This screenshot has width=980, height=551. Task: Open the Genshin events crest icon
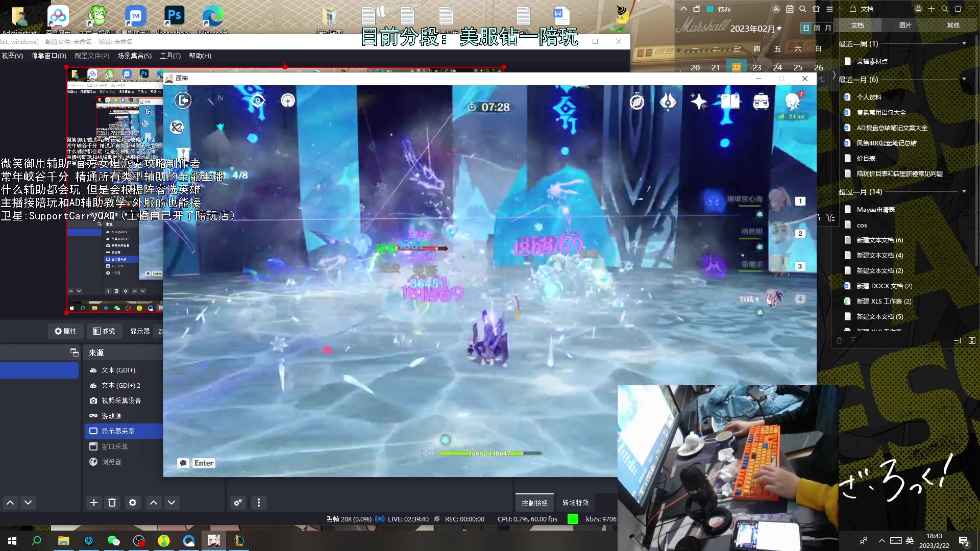pos(668,102)
